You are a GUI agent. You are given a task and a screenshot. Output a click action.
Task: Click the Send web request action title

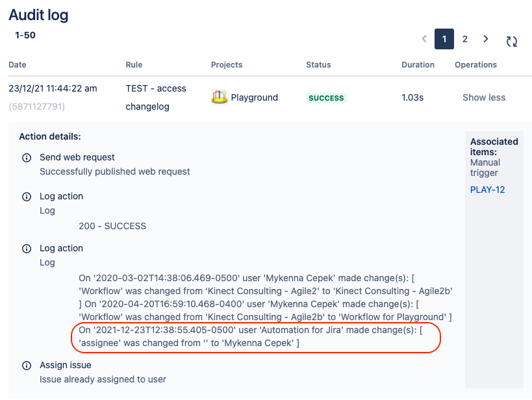click(77, 157)
